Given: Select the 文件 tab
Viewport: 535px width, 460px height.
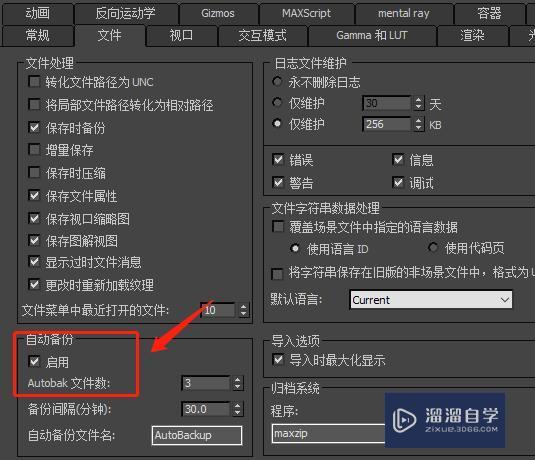Looking at the screenshot, I should (x=110, y=35).
